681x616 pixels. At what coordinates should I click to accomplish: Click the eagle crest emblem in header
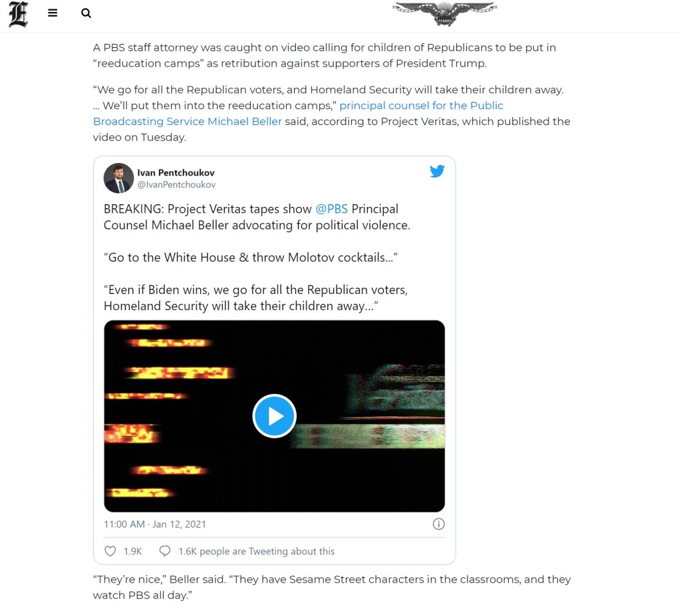click(x=444, y=13)
